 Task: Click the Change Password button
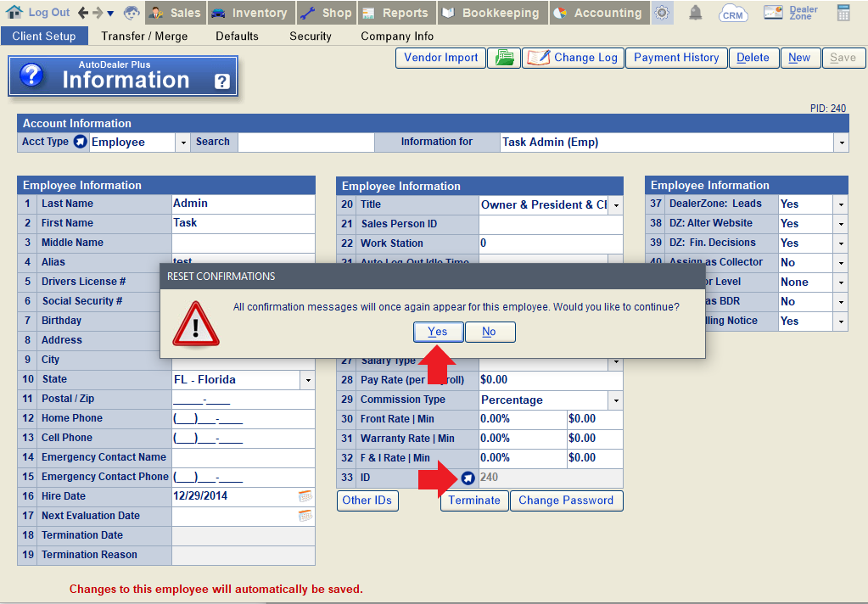(566, 501)
